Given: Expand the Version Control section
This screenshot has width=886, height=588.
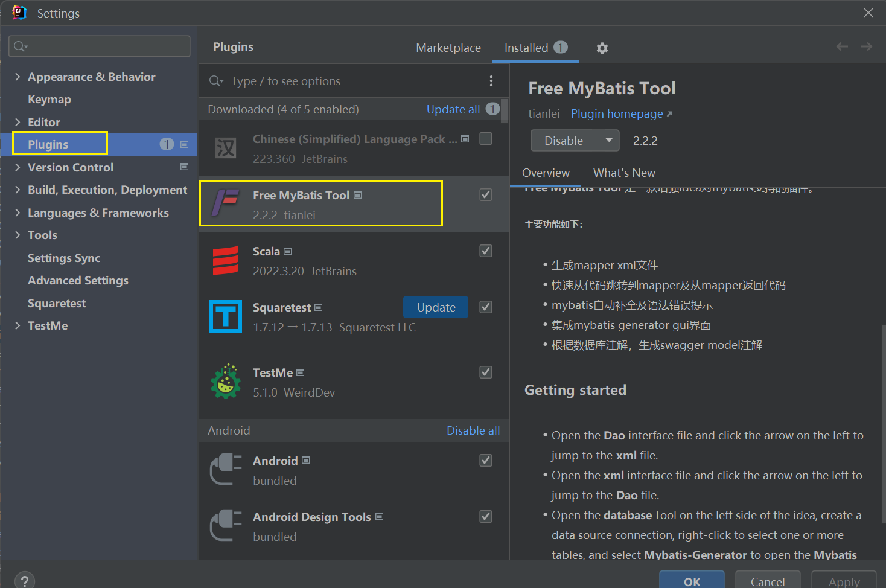Looking at the screenshot, I should pyautogui.click(x=18, y=167).
